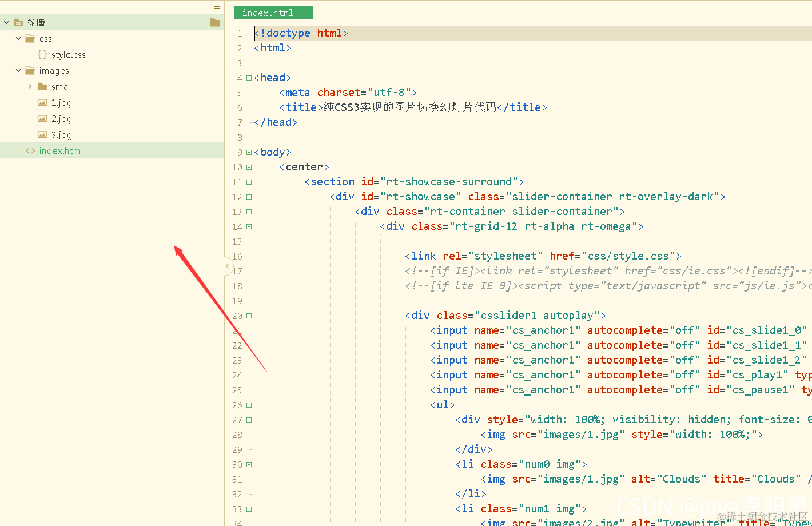Click the csslider1 autoplay class value
Viewport: 812px width, 526px height.
[x=537, y=316]
